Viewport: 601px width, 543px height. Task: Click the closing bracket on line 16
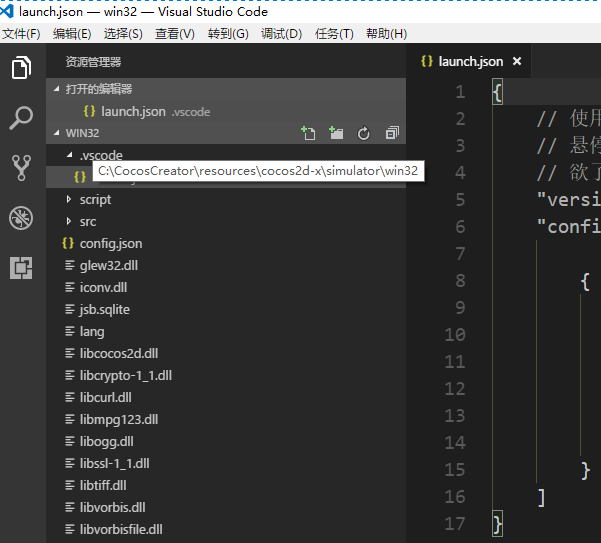pos(541,498)
